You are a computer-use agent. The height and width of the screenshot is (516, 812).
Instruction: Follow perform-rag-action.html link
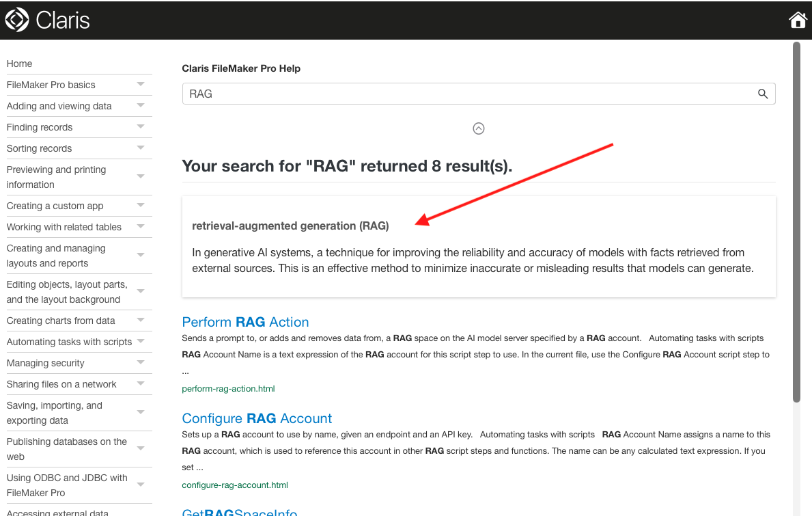click(228, 389)
